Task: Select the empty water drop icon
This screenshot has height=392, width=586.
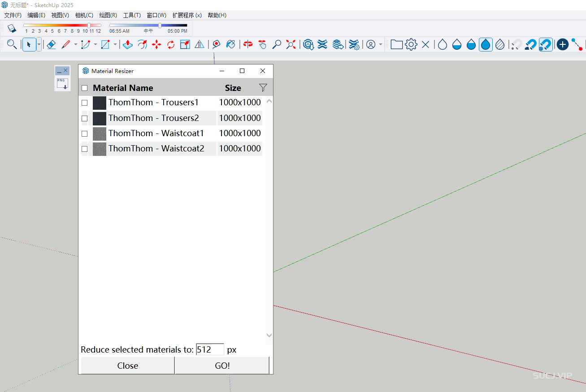Action: tap(443, 44)
